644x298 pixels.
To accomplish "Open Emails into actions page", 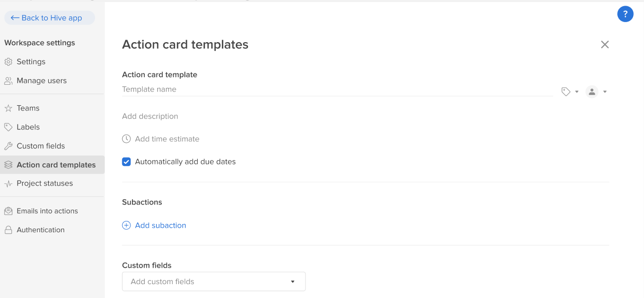I will 47,211.
